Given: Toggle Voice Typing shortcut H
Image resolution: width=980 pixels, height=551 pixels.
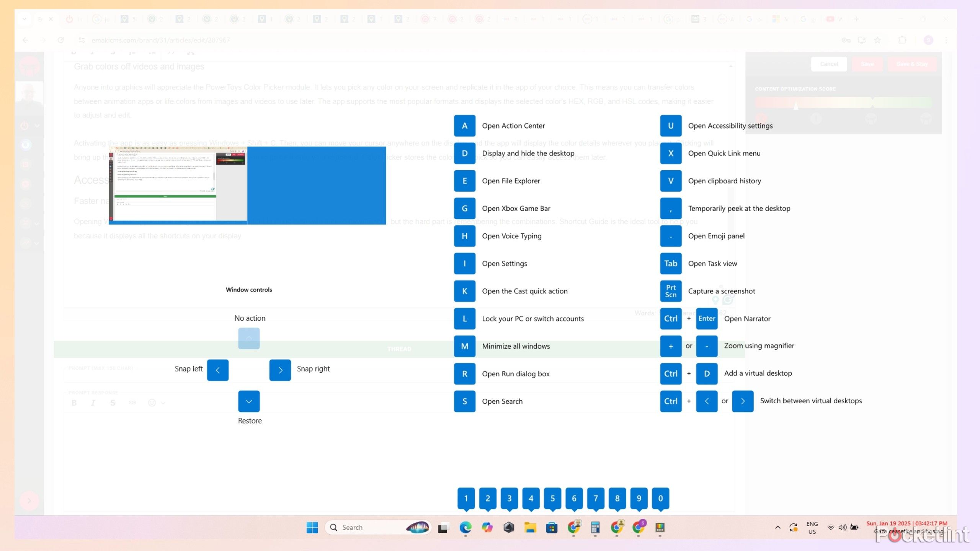Looking at the screenshot, I should [x=464, y=235].
